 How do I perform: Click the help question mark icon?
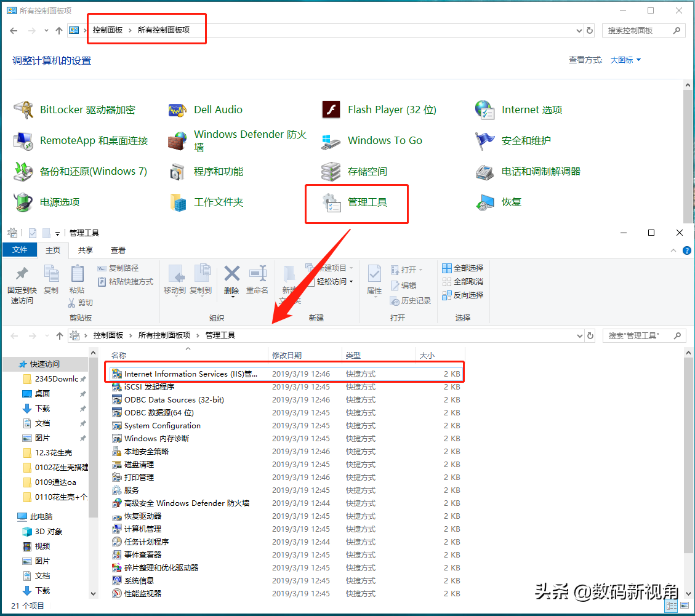coord(686,251)
